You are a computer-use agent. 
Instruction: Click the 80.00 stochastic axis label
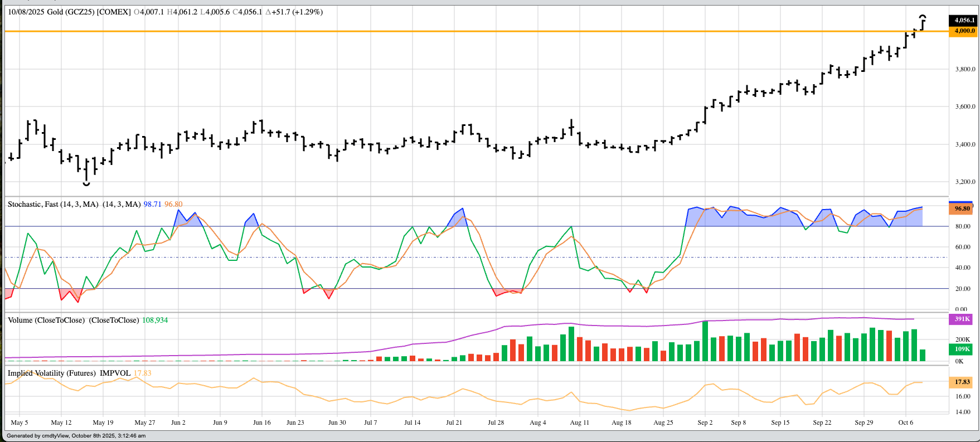(x=963, y=226)
